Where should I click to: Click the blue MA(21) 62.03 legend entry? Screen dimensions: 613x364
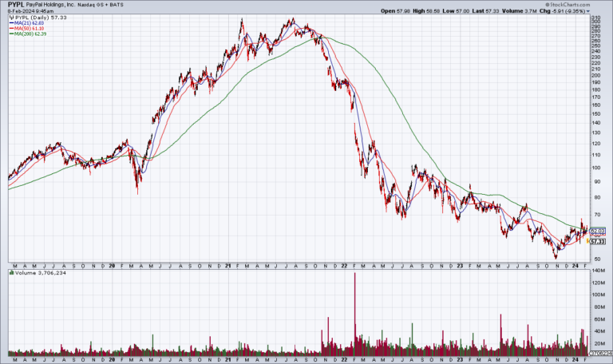point(26,23)
